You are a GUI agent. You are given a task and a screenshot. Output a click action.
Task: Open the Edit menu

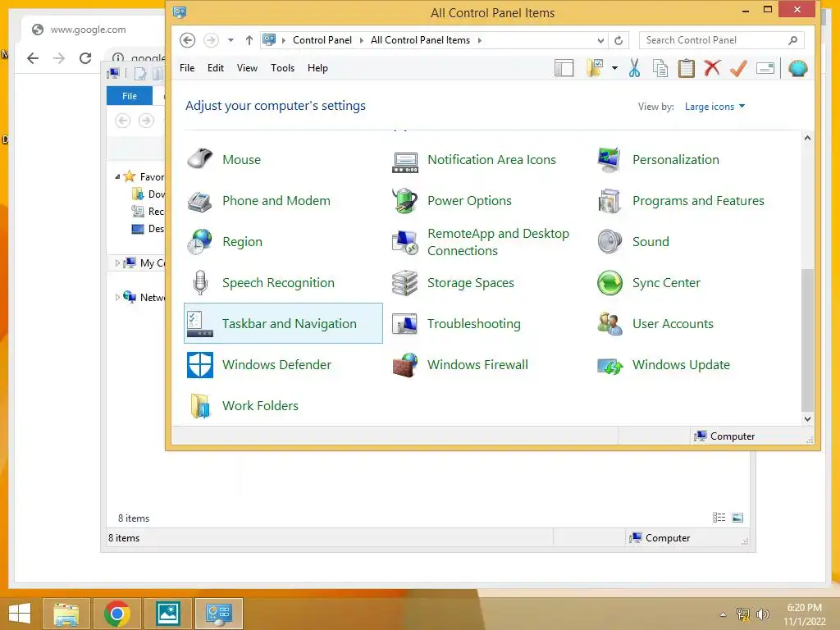[216, 68]
